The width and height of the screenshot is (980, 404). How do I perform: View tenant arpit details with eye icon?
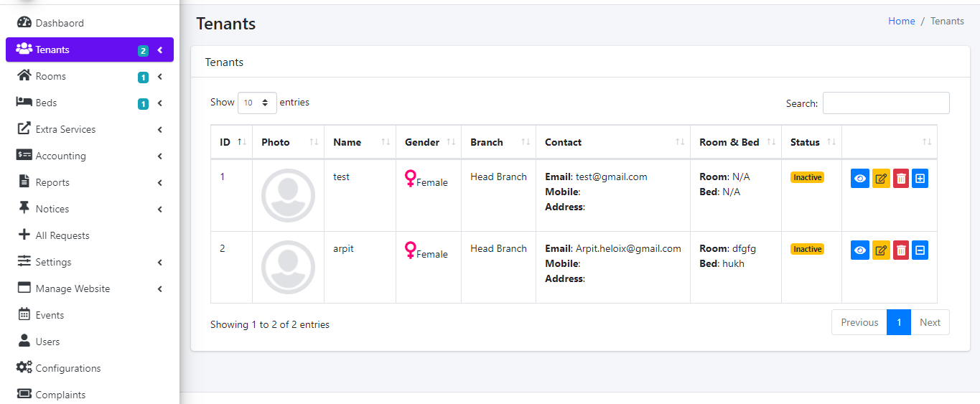pyautogui.click(x=860, y=250)
